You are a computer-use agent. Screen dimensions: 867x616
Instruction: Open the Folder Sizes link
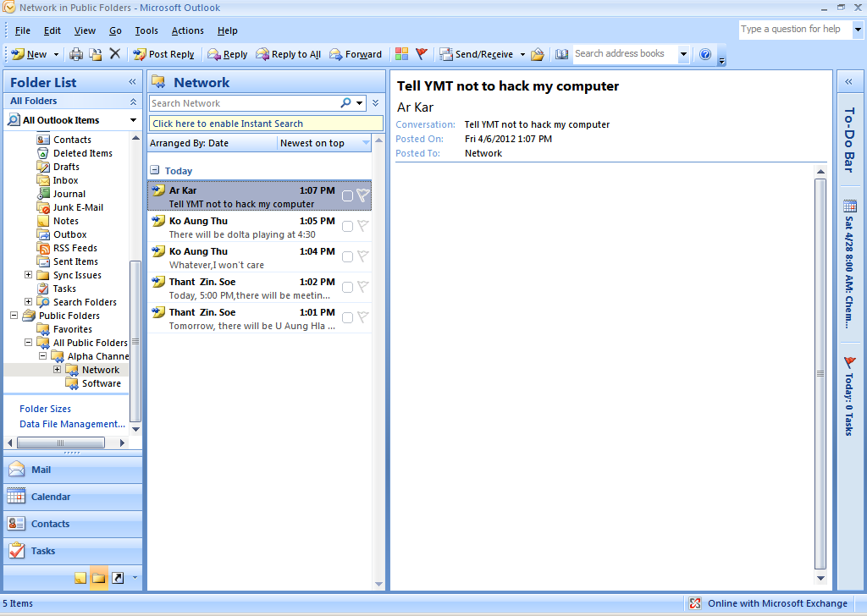pyautogui.click(x=46, y=409)
